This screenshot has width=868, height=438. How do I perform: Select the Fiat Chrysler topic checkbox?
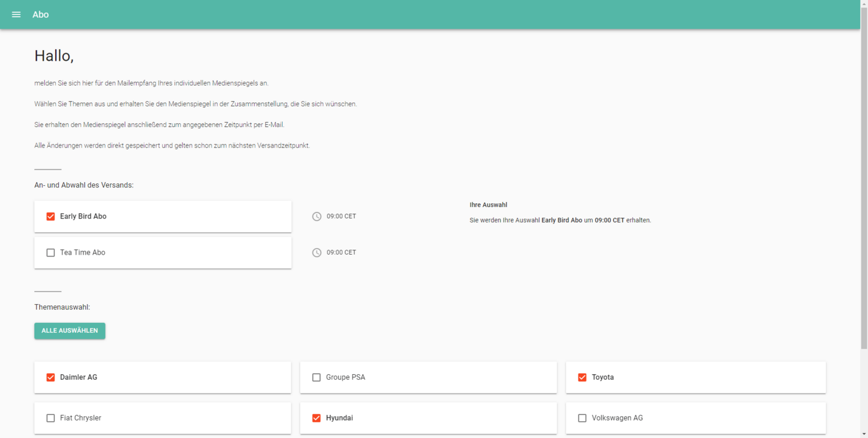51,418
